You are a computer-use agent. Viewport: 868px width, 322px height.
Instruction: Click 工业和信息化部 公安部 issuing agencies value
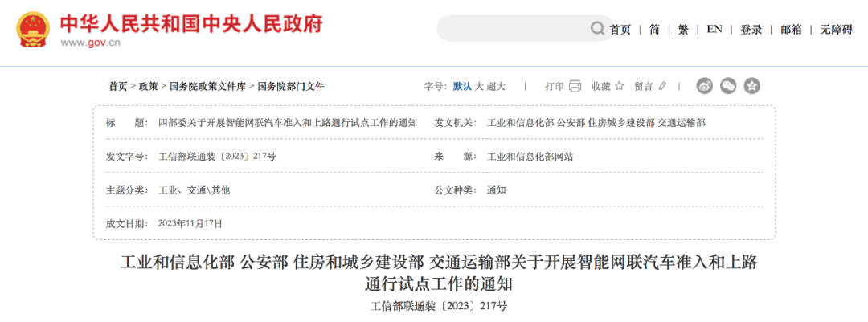[x=596, y=123]
